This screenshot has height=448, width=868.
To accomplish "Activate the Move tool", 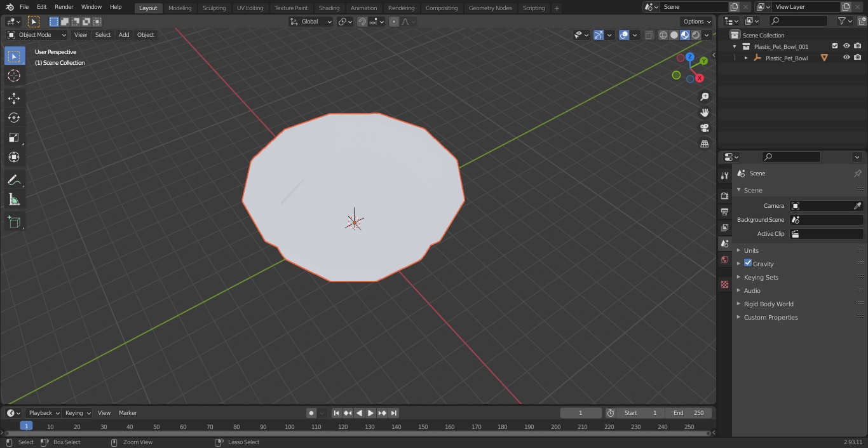I will [14, 98].
